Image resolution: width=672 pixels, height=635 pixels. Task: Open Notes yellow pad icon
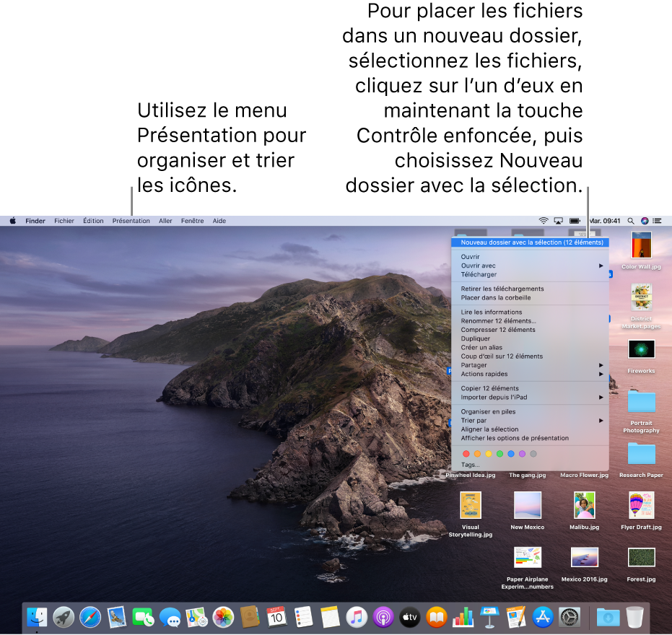click(x=330, y=618)
